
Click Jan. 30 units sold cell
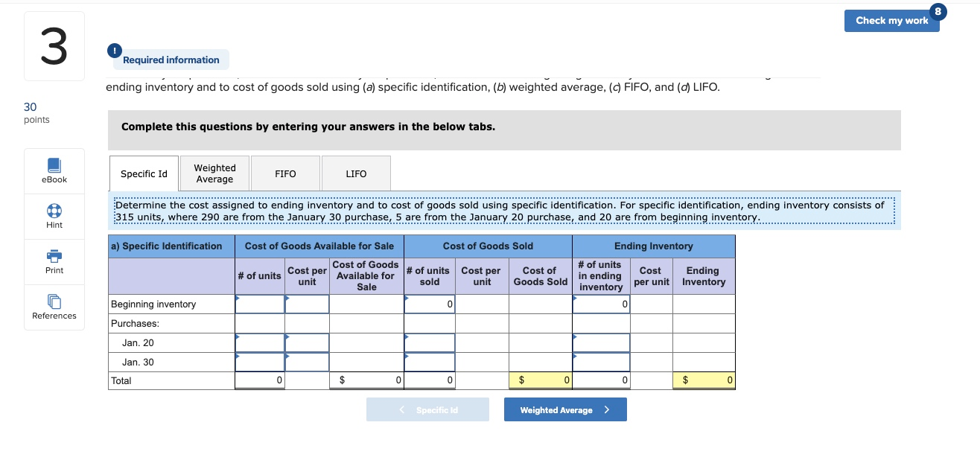[x=430, y=361]
